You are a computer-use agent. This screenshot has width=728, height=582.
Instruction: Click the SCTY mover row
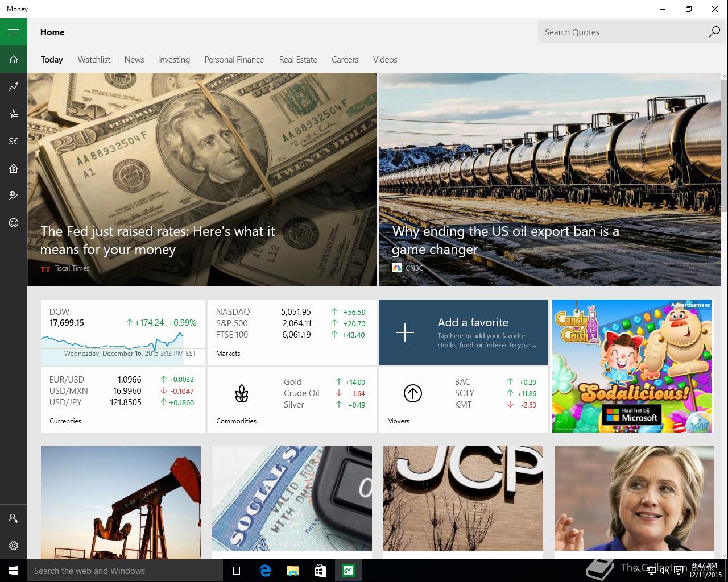pyautogui.click(x=495, y=393)
